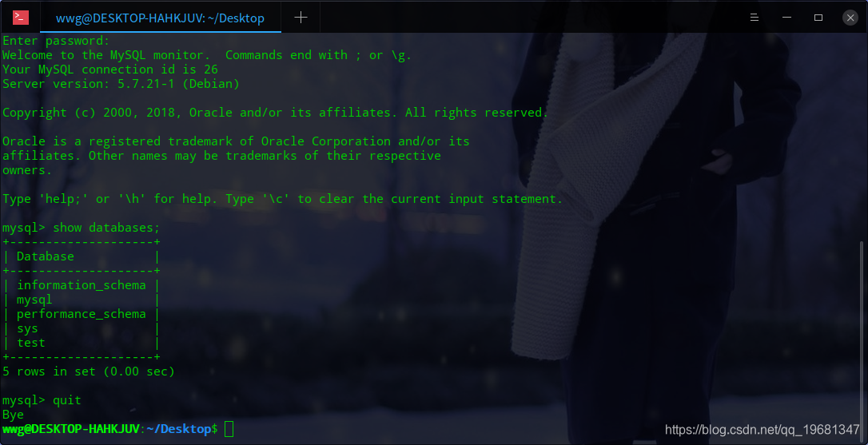Click the '5 rows in set' result line
Image resolution: width=868 pixels, height=445 pixels.
coord(89,371)
